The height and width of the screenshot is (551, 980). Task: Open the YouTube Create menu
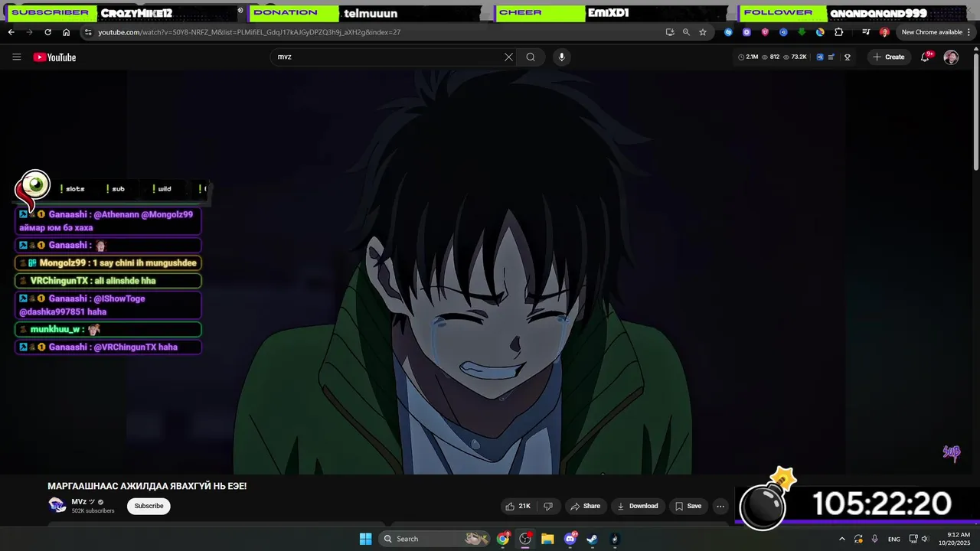[888, 57]
